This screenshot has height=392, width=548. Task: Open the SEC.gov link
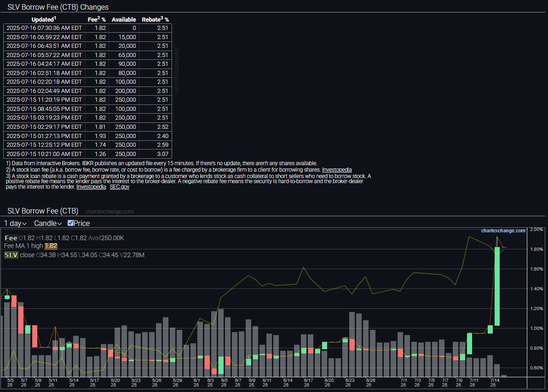tap(120, 186)
